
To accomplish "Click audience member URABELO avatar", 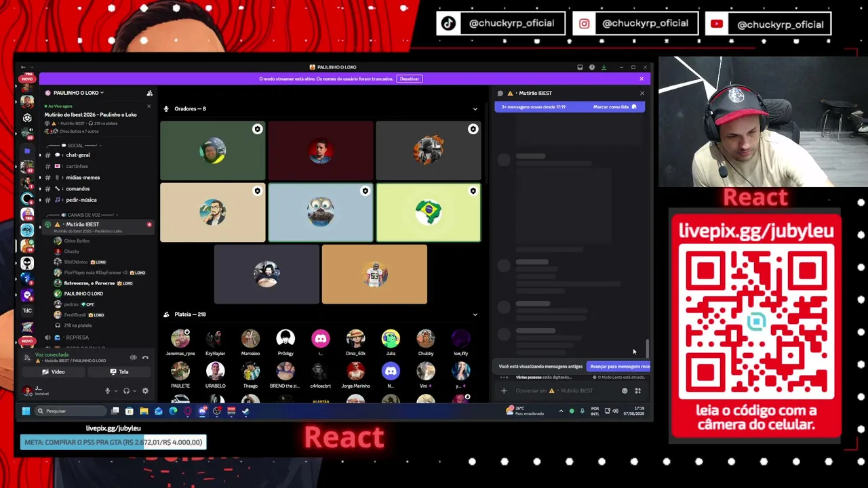I will click(216, 370).
